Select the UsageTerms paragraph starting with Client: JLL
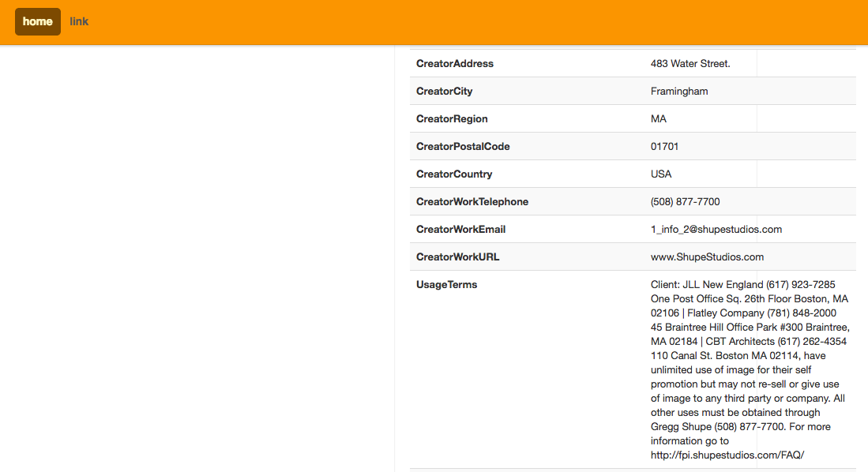868x472 pixels. click(750, 369)
